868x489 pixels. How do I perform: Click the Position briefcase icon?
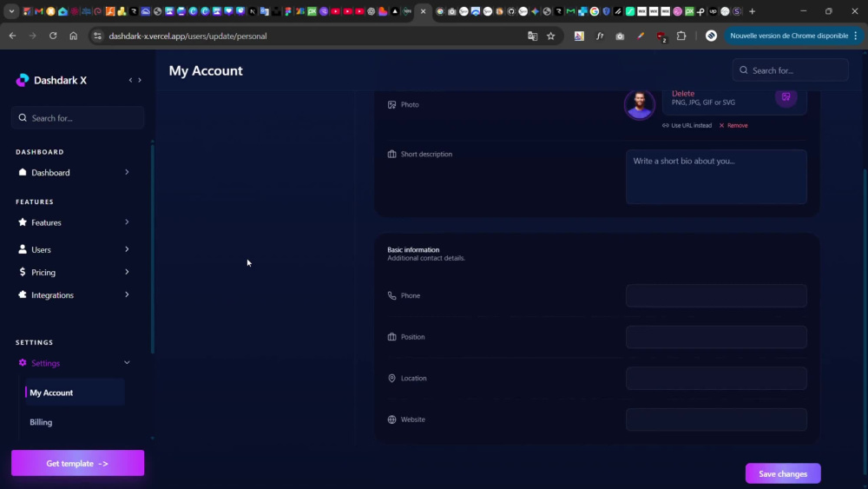(392, 337)
